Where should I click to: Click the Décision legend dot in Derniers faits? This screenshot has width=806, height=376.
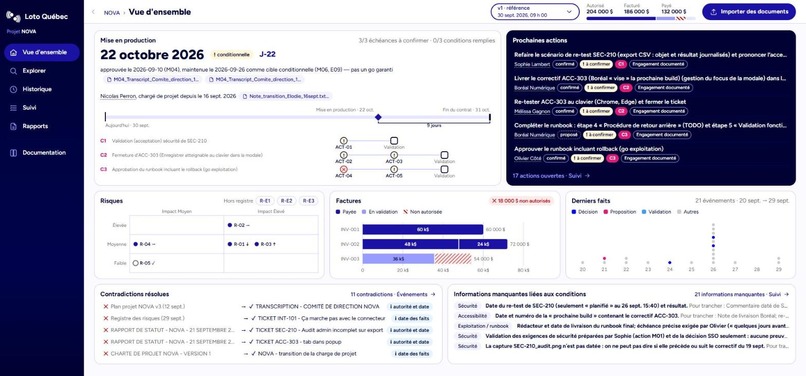point(574,211)
